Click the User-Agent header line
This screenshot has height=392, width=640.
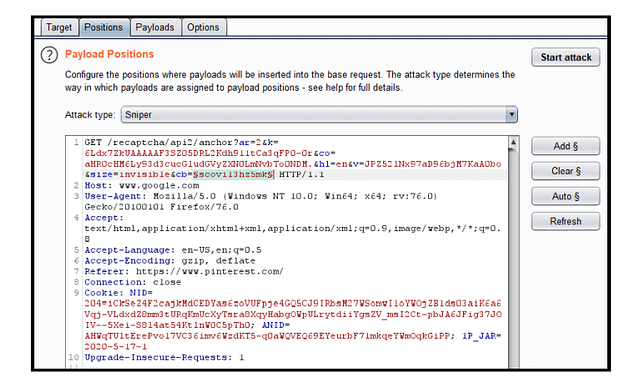coord(260,196)
